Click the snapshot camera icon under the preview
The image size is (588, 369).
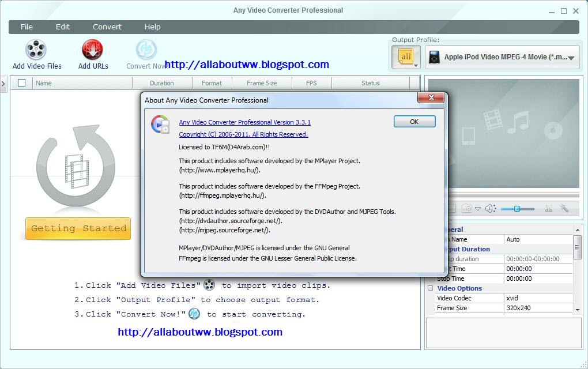click(x=467, y=209)
